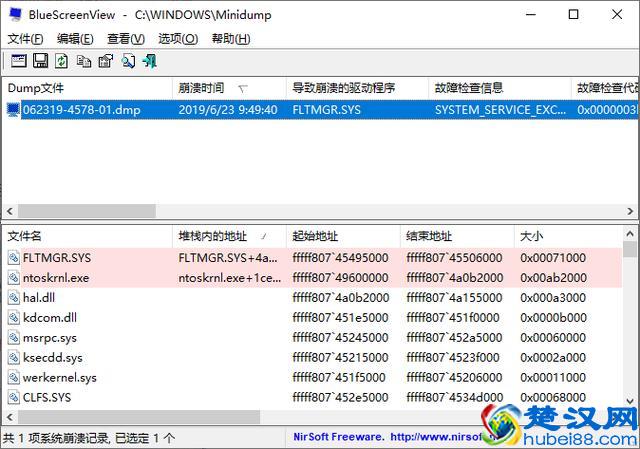
Task: Click the dump file icon beside 062319-4578-01.dmp
Action: pos(13,110)
